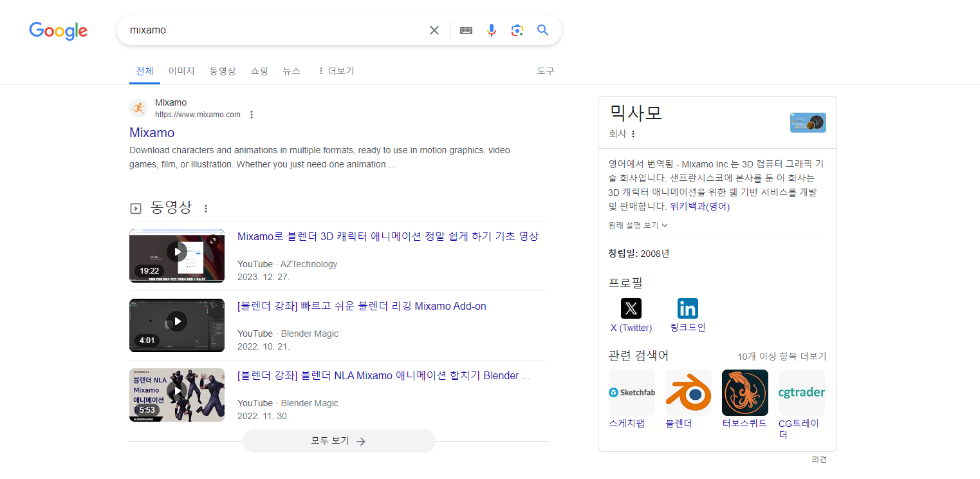Viewport: 980px width, 479px height.
Task: Play the 4:01 Blender rigging video thumbnail
Action: 177,325
